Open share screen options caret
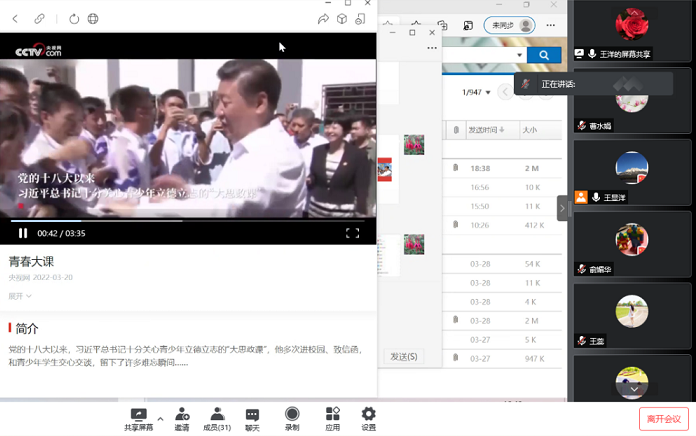This screenshot has height=436, width=696. point(160,419)
